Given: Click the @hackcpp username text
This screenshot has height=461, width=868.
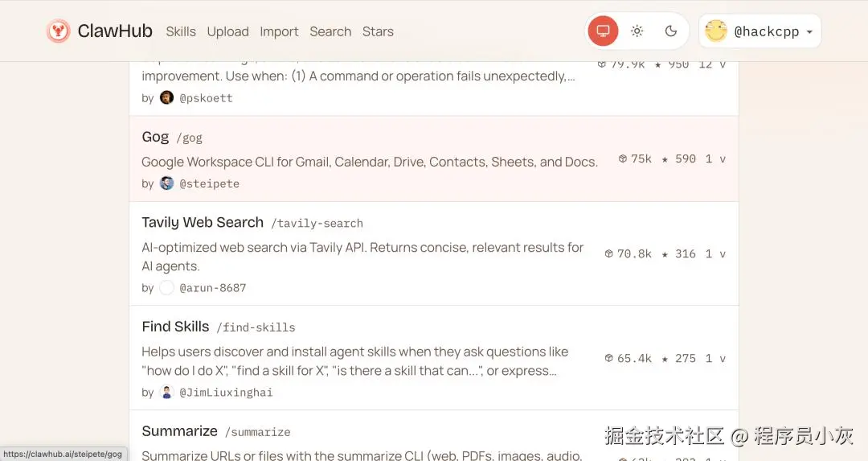Looking at the screenshot, I should [766, 31].
